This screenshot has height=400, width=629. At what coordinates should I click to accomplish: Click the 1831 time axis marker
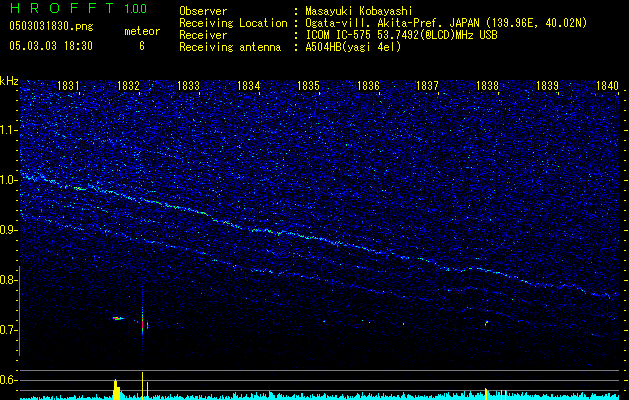click(68, 85)
